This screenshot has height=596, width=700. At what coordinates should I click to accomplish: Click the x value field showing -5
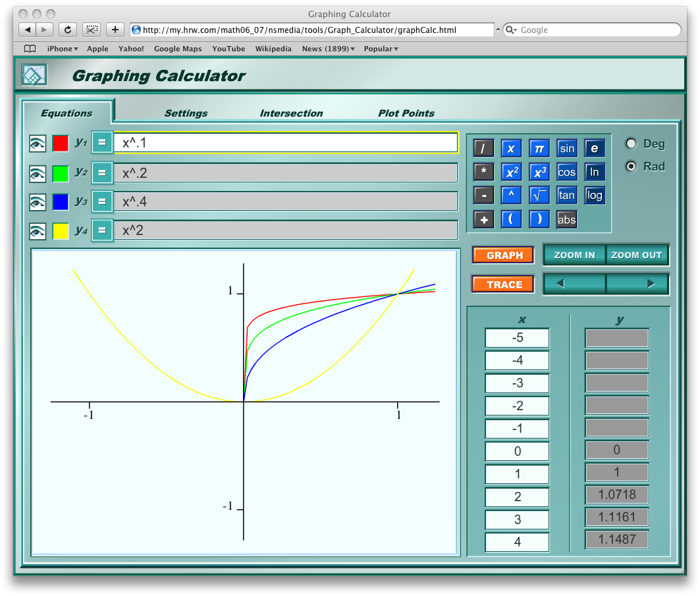pos(517,337)
